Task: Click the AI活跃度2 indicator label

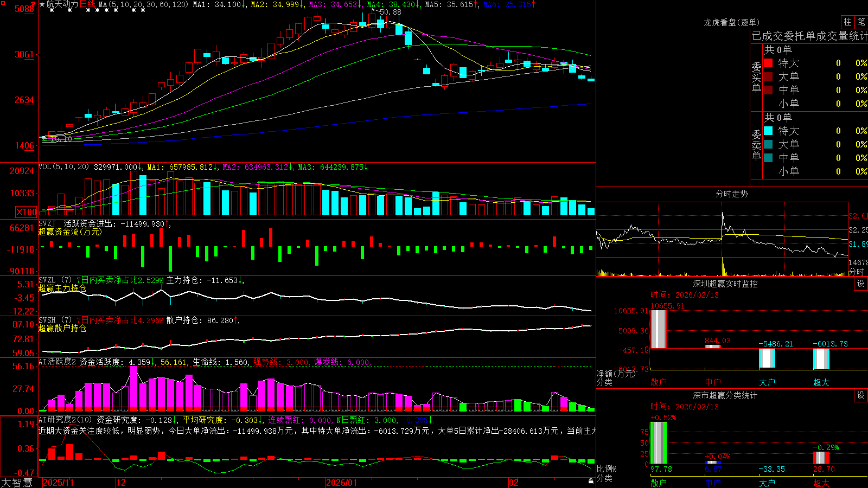Action: [58, 362]
